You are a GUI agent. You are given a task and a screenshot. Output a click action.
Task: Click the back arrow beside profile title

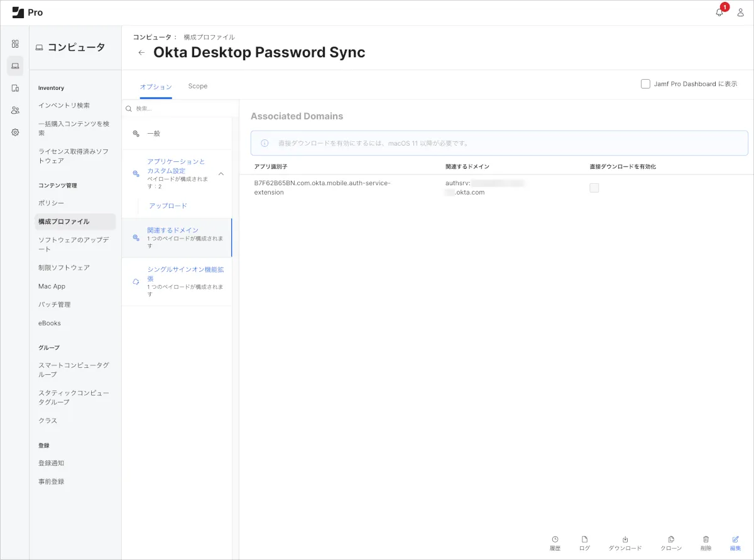[x=141, y=53]
